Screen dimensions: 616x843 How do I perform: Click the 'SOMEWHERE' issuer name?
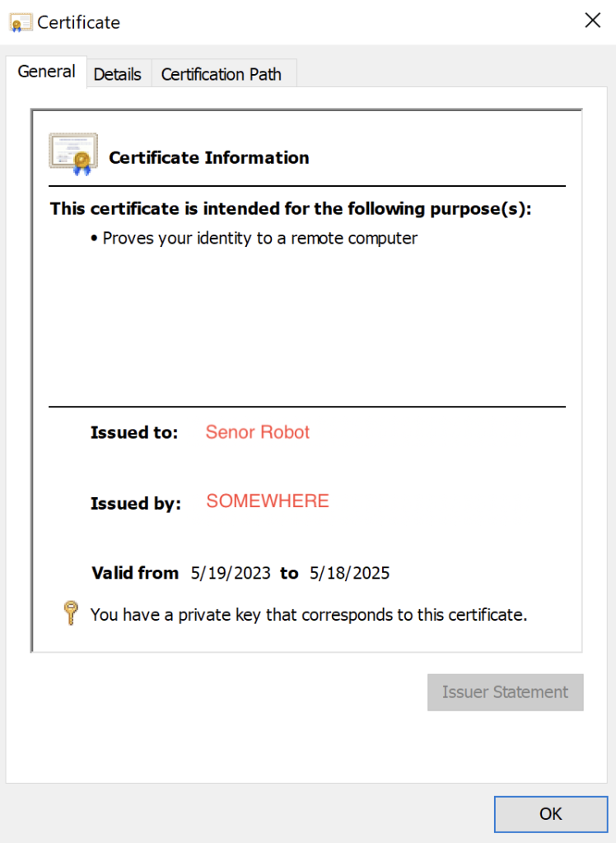tap(268, 501)
